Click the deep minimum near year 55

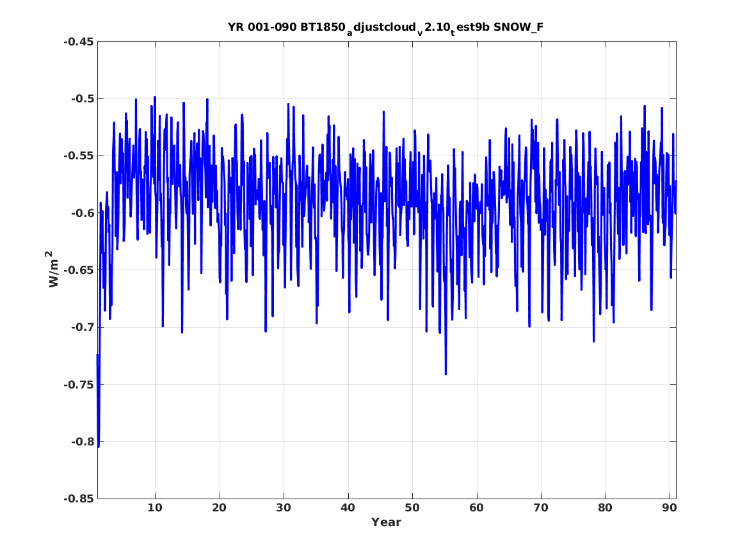[446, 374]
